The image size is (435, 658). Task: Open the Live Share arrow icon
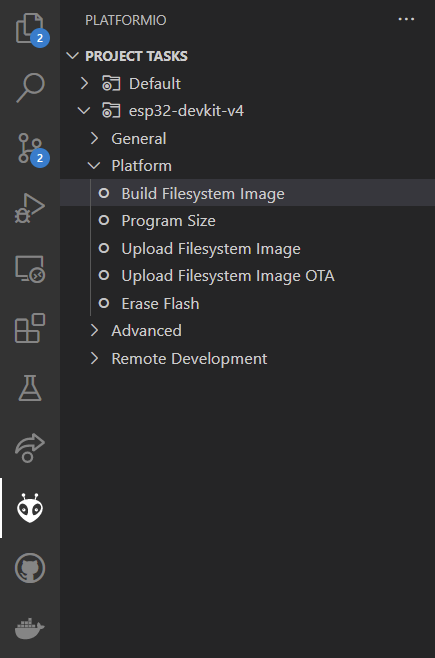click(x=30, y=448)
